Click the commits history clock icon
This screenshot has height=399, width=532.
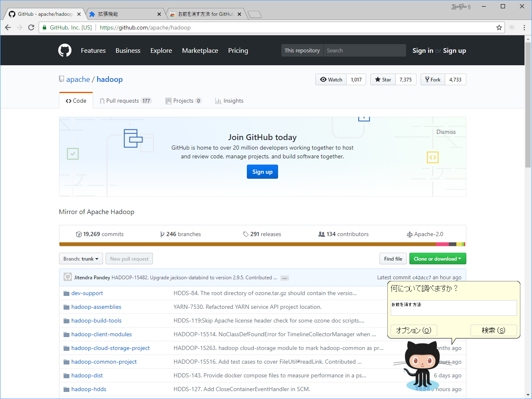(79, 234)
